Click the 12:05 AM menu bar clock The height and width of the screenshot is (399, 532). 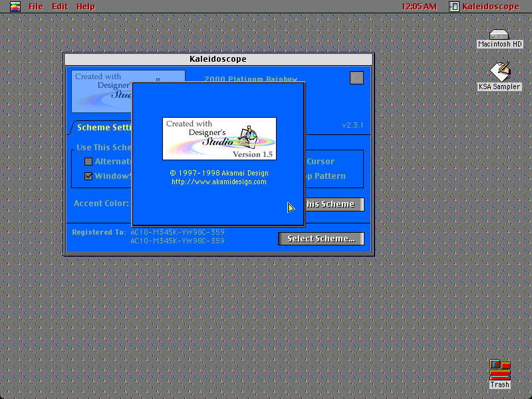click(419, 7)
